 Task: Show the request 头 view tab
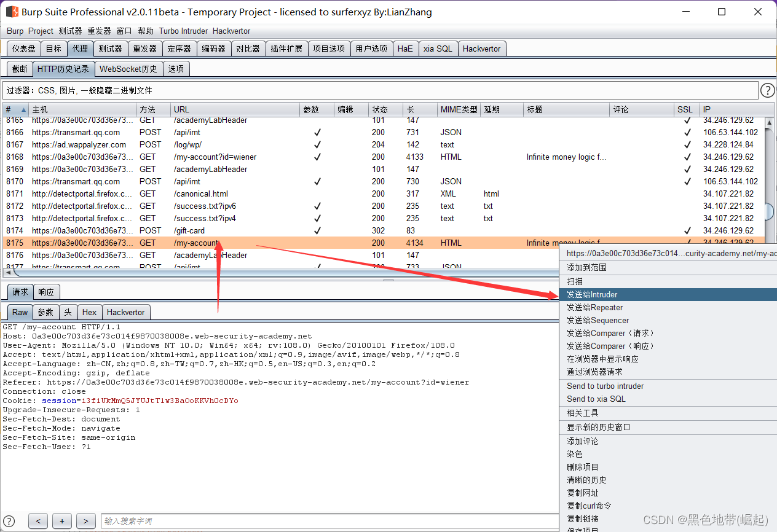click(68, 312)
